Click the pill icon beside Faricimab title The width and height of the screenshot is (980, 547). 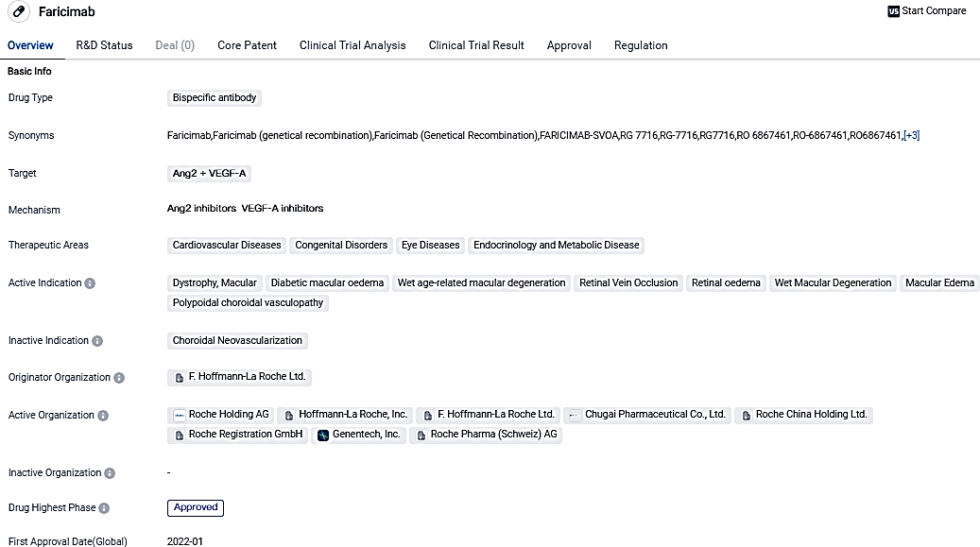coord(18,12)
